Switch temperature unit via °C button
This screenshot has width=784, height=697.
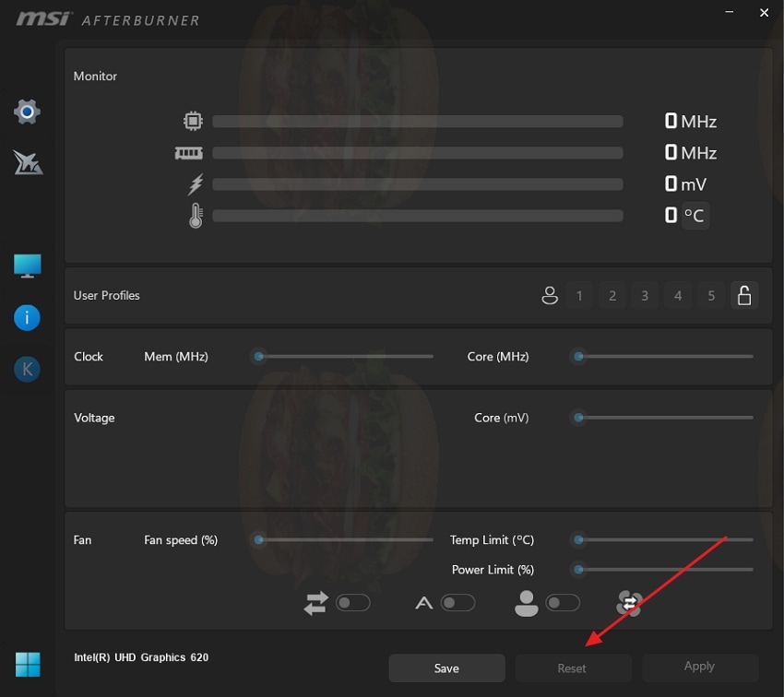pos(695,216)
